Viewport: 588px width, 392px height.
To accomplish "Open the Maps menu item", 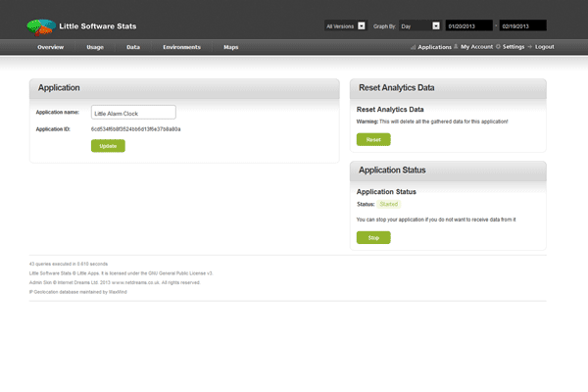I will pos(230,47).
